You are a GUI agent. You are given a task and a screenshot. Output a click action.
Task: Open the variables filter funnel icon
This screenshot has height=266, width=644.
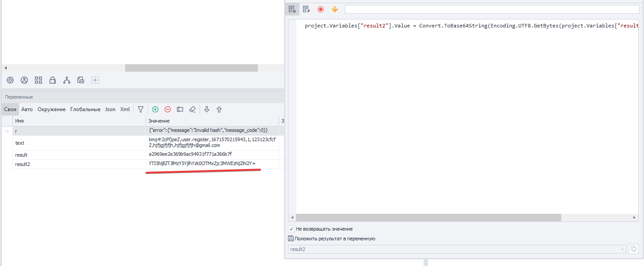click(x=141, y=109)
